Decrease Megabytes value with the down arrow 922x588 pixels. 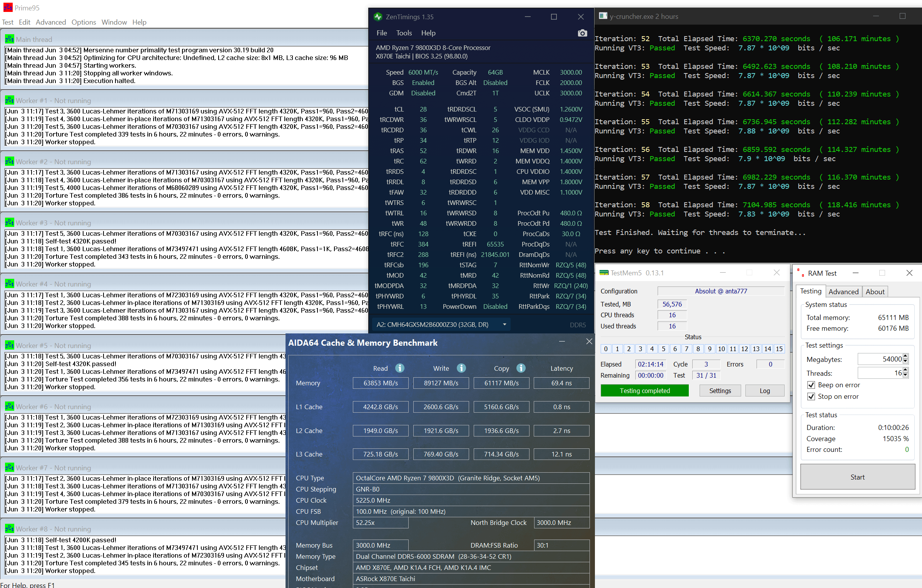905,361
